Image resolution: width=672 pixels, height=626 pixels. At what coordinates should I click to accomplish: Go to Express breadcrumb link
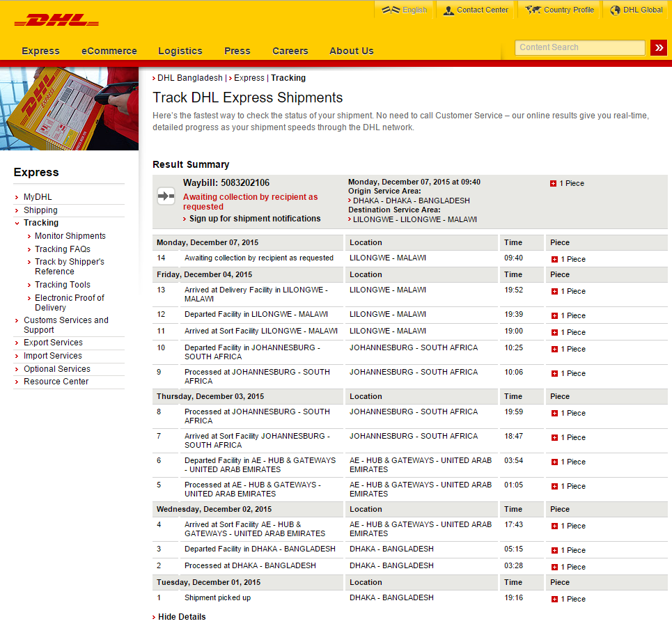249,78
